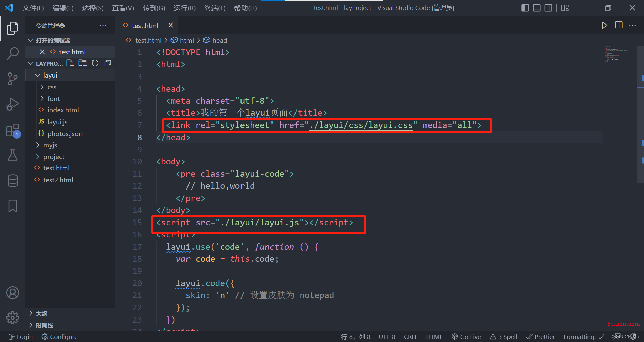Click the New File icon in explorer
The height and width of the screenshot is (342, 644).
(x=70, y=63)
